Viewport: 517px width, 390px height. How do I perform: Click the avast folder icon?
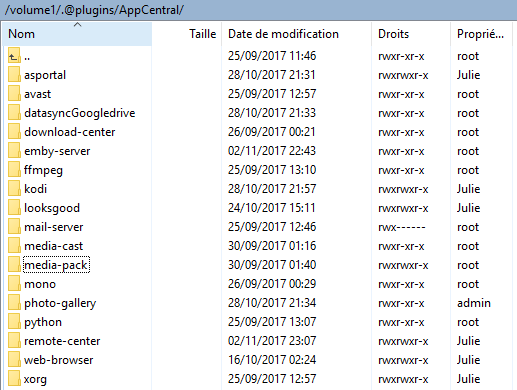pos(14,93)
